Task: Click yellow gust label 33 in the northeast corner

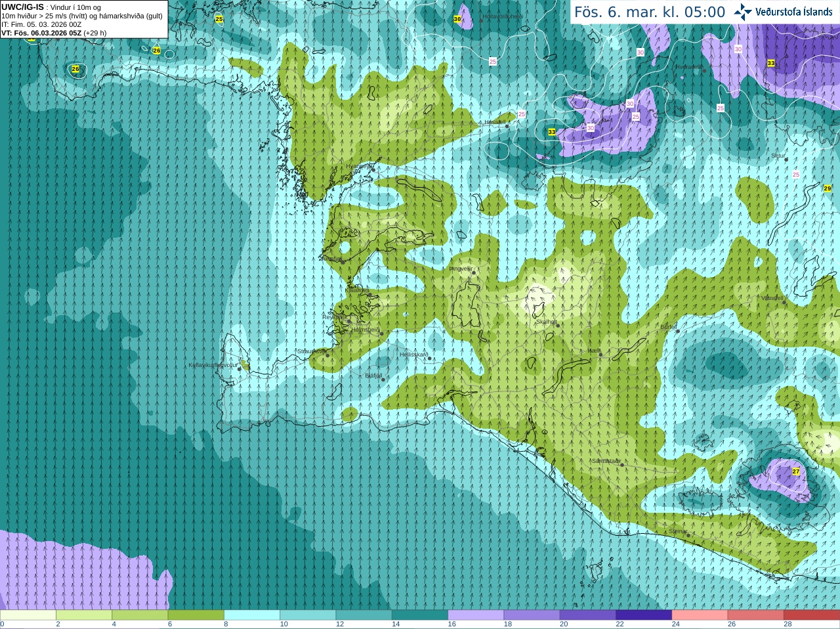Action: [x=771, y=63]
